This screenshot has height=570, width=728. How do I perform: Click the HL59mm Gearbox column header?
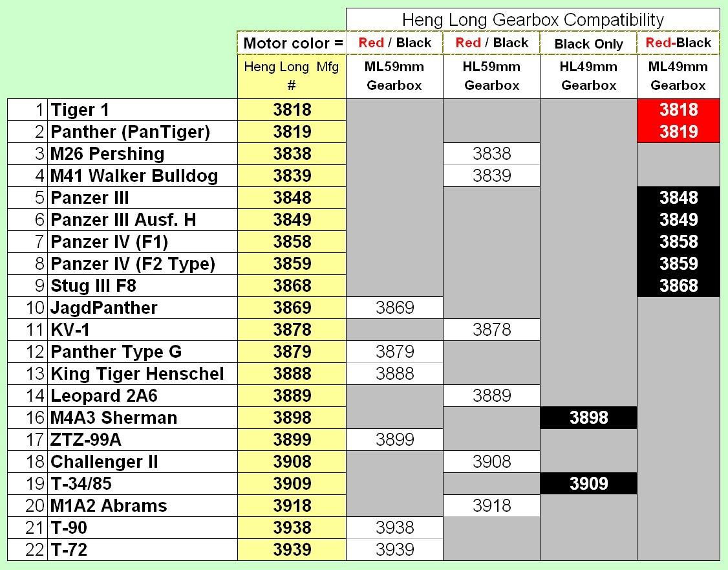[x=491, y=76]
